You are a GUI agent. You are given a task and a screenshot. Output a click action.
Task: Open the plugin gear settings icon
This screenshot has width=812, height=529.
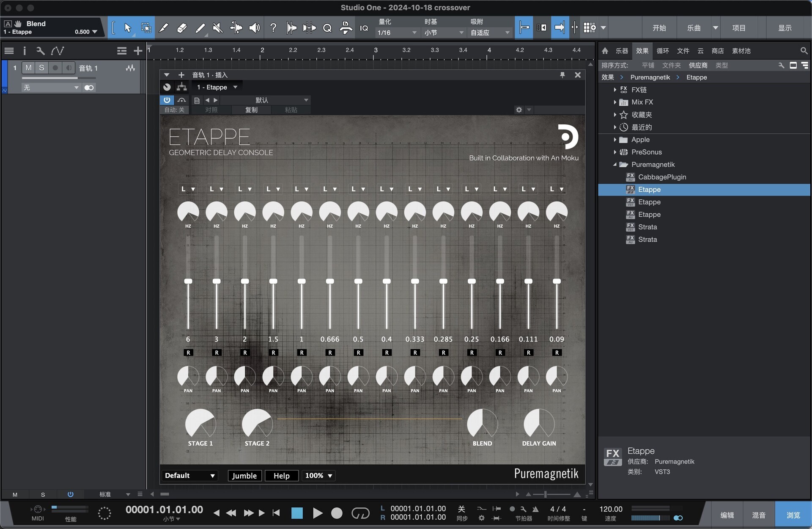pyautogui.click(x=519, y=110)
